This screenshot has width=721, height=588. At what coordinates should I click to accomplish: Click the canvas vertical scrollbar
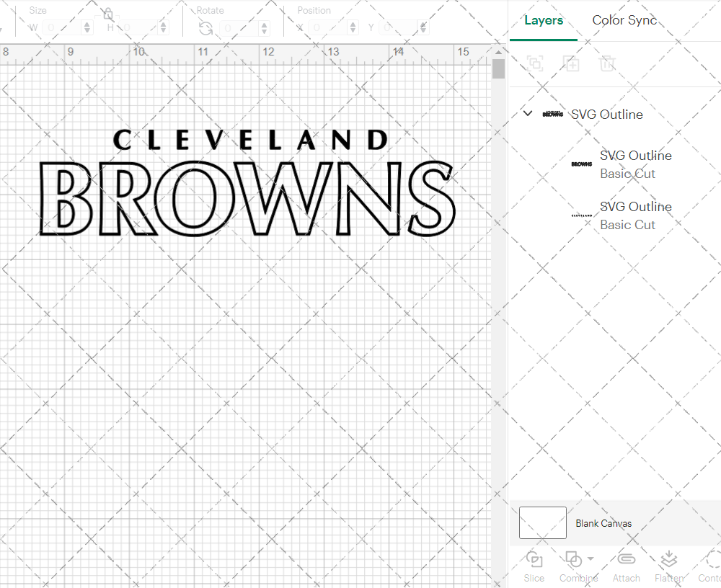click(498, 68)
